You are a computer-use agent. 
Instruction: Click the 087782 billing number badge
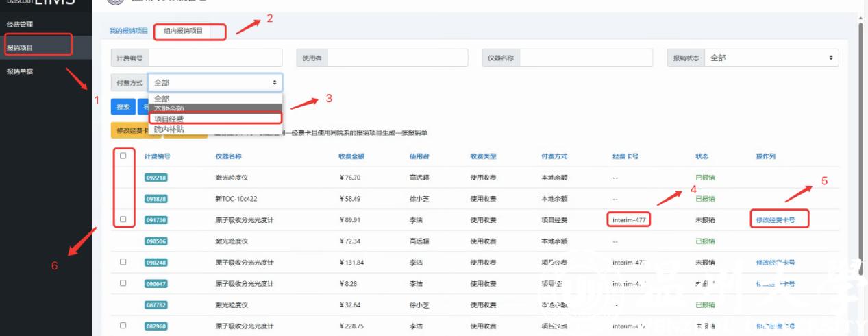[156, 304]
